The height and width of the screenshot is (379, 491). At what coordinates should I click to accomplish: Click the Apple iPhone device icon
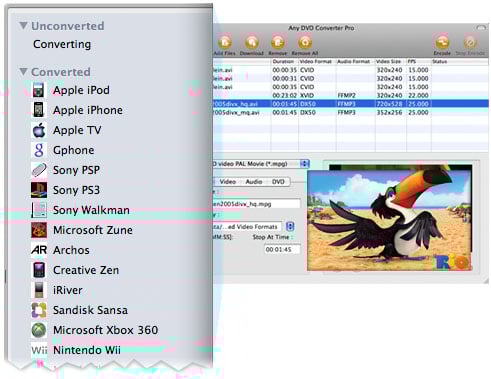tap(39, 110)
